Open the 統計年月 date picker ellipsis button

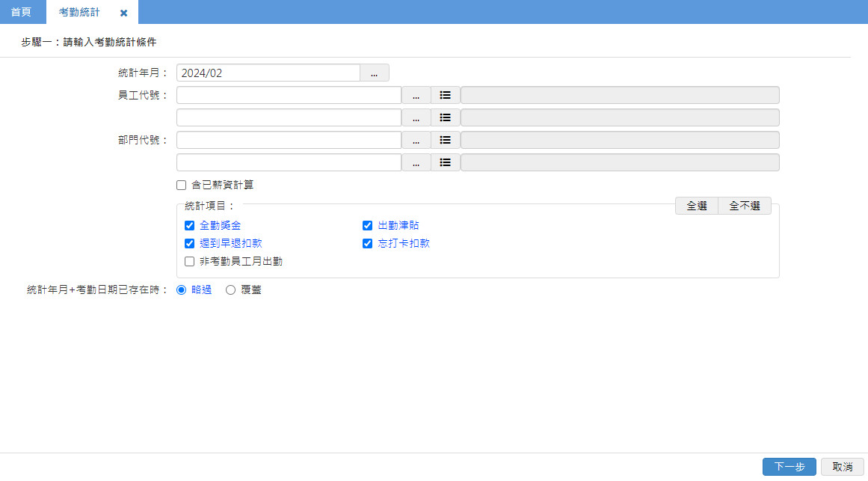click(375, 73)
